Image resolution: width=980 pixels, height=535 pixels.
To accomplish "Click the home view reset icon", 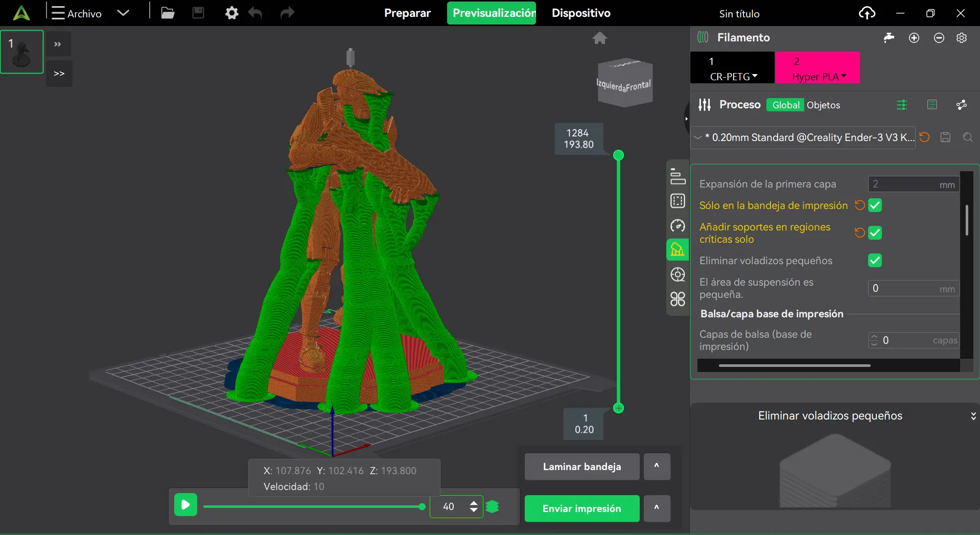I will [599, 38].
